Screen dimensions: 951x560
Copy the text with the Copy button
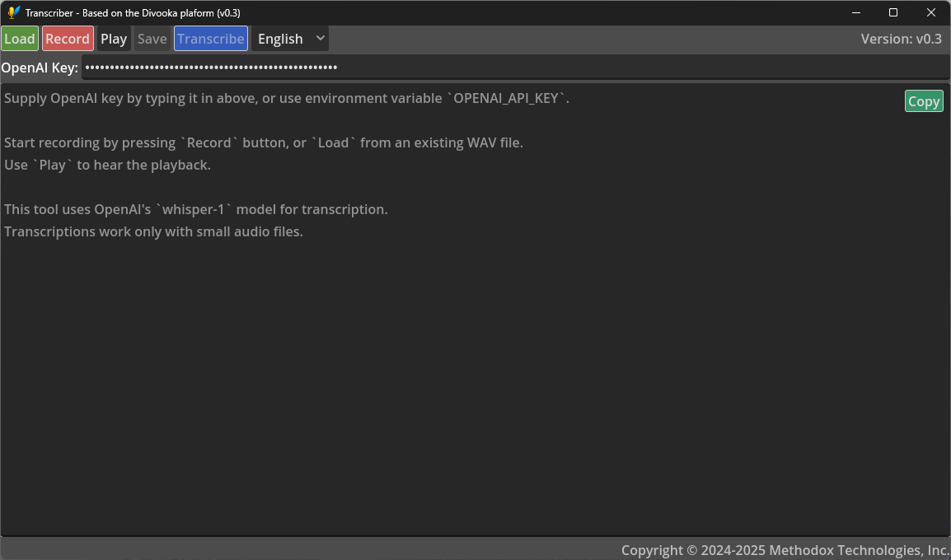point(924,101)
